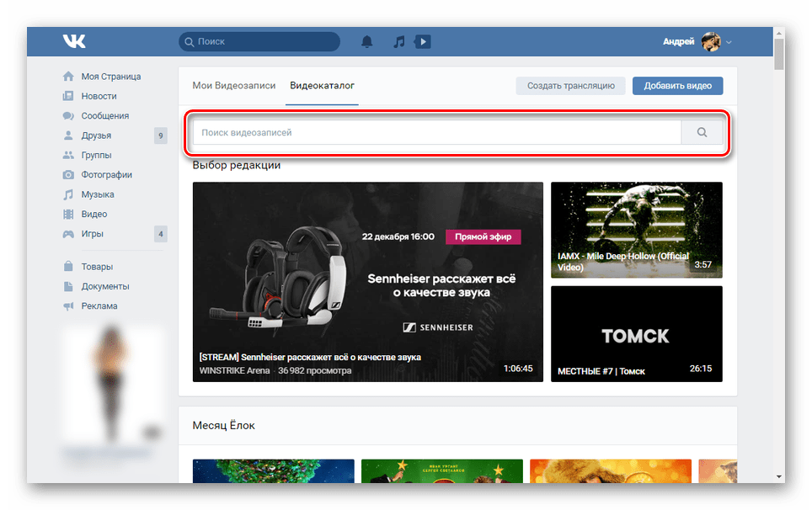
Task: Open Реклама in sidebar
Action: (99, 305)
